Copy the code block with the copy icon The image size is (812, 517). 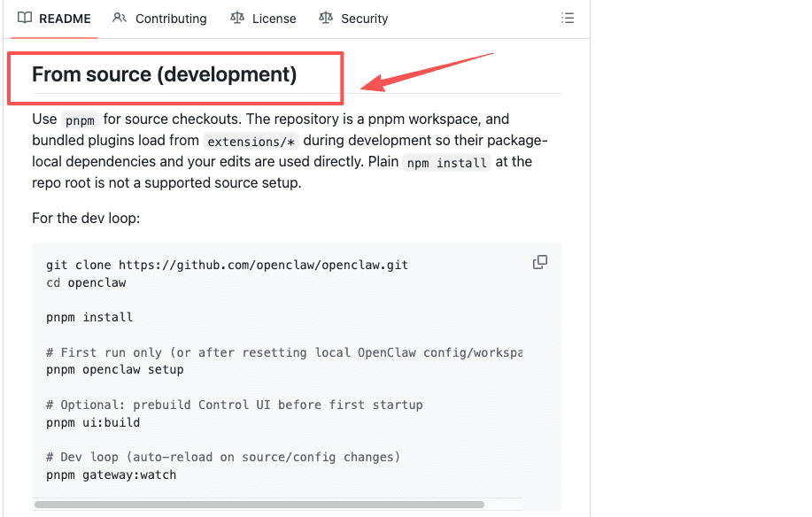pyautogui.click(x=540, y=262)
